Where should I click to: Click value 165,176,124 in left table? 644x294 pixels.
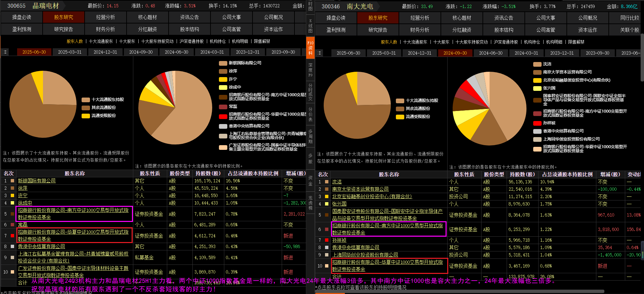207,181
